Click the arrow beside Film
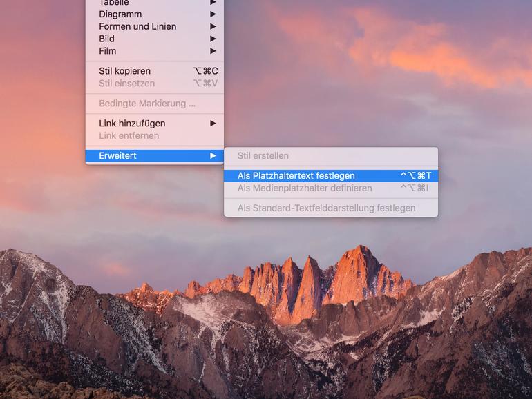Image resolution: width=532 pixels, height=399 pixels. tap(213, 51)
